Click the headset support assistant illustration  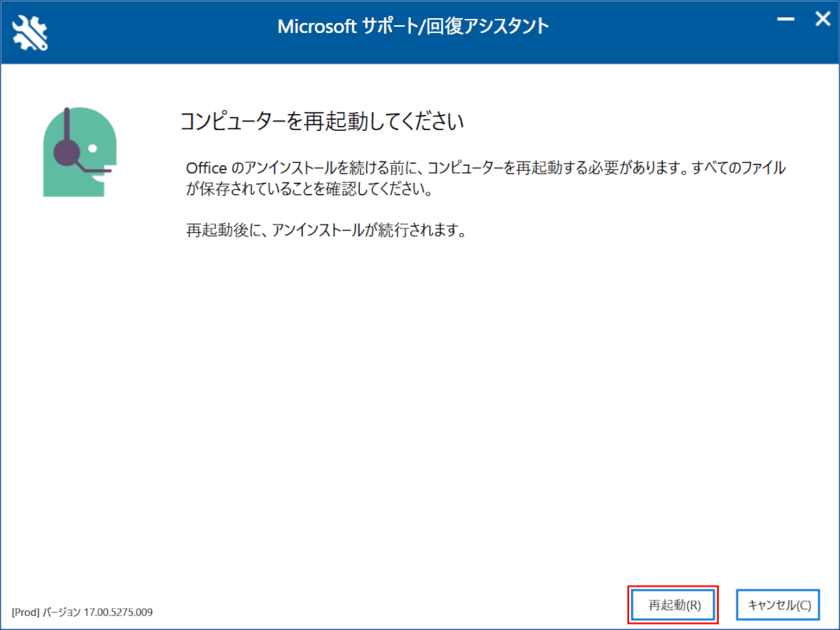point(80,152)
